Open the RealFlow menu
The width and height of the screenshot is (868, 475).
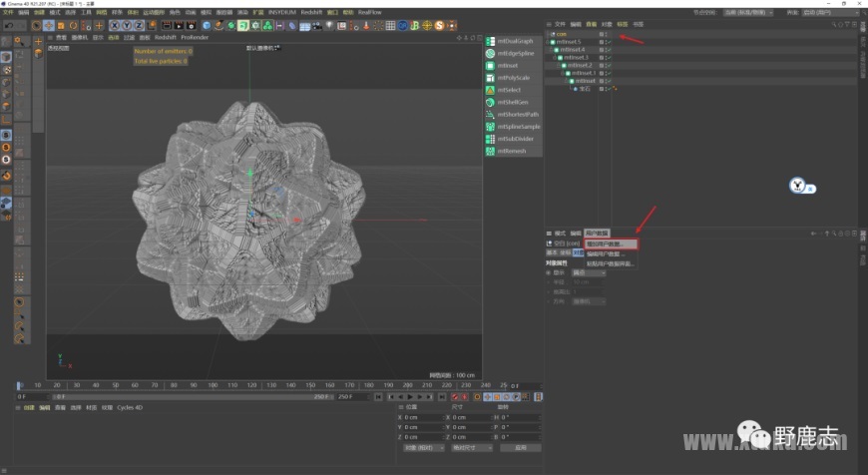(370, 12)
